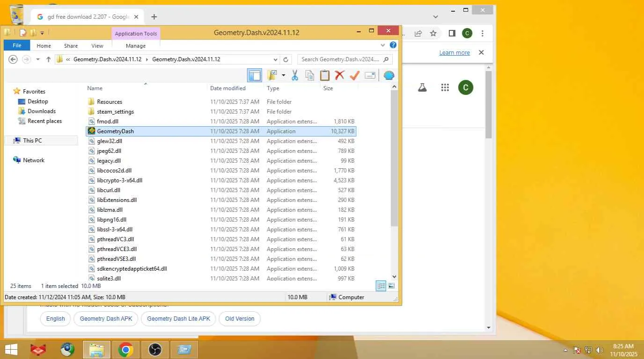Select Desktop in the Favorites pane

click(x=37, y=101)
